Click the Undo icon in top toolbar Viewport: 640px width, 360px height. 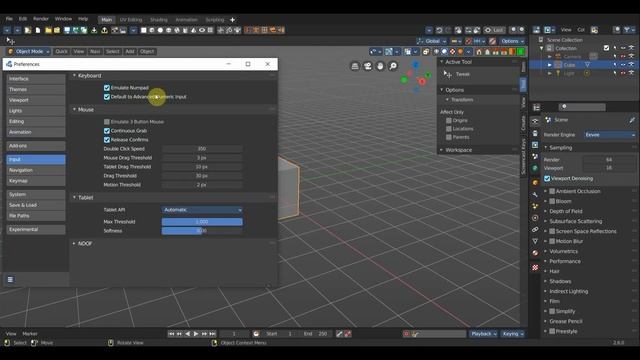(x=439, y=30)
